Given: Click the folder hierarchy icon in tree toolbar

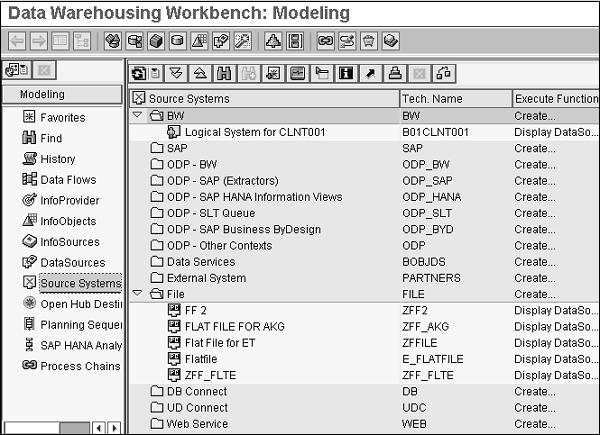Looking at the screenshot, I should coord(322,73).
